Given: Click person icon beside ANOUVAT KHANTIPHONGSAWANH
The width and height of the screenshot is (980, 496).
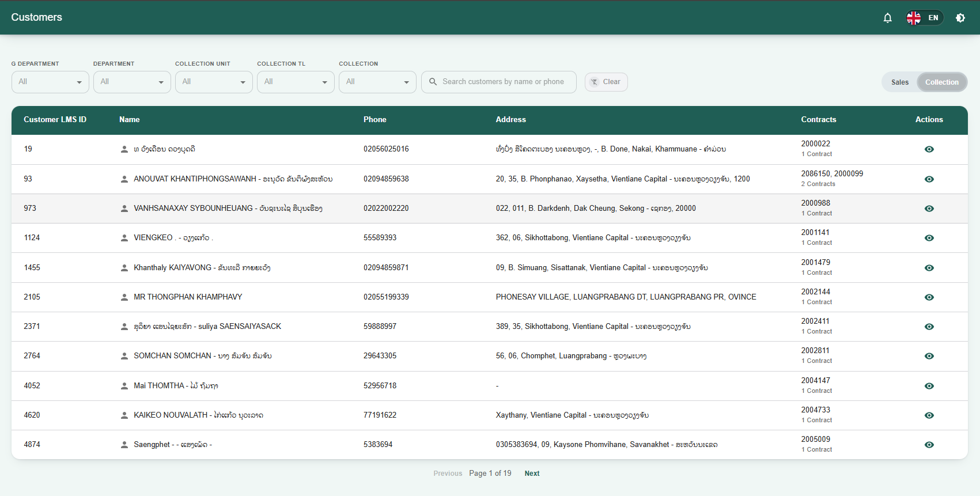Looking at the screenshot, I should tap(124, 179).
